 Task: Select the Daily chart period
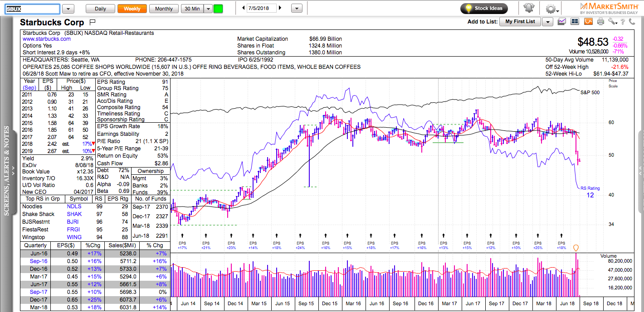coord(100,9)
